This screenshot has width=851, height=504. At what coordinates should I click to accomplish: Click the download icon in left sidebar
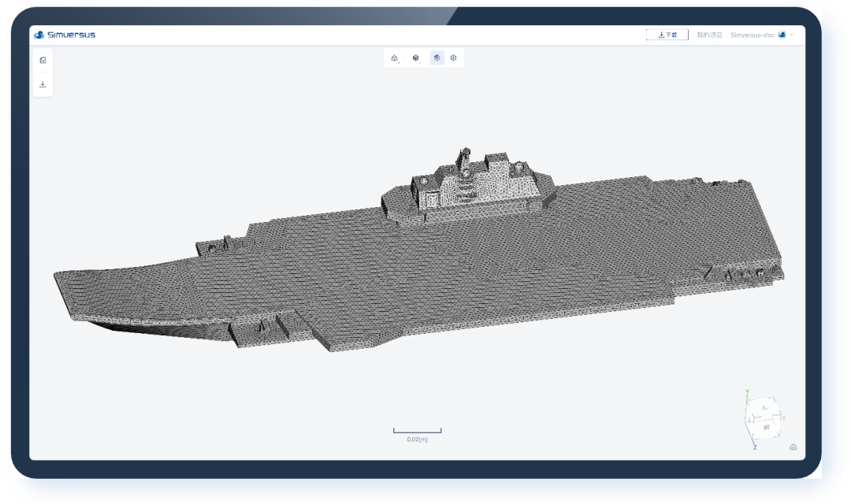click(43, 84)
